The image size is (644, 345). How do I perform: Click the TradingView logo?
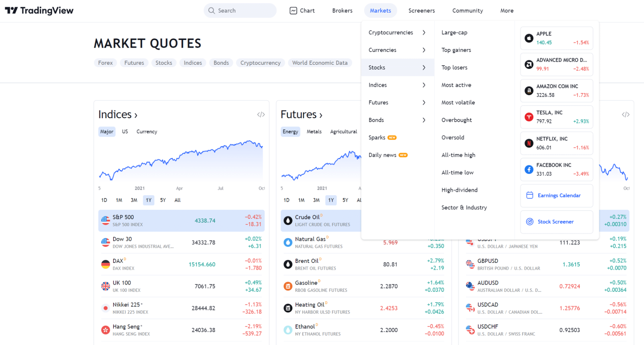point(39,11)
